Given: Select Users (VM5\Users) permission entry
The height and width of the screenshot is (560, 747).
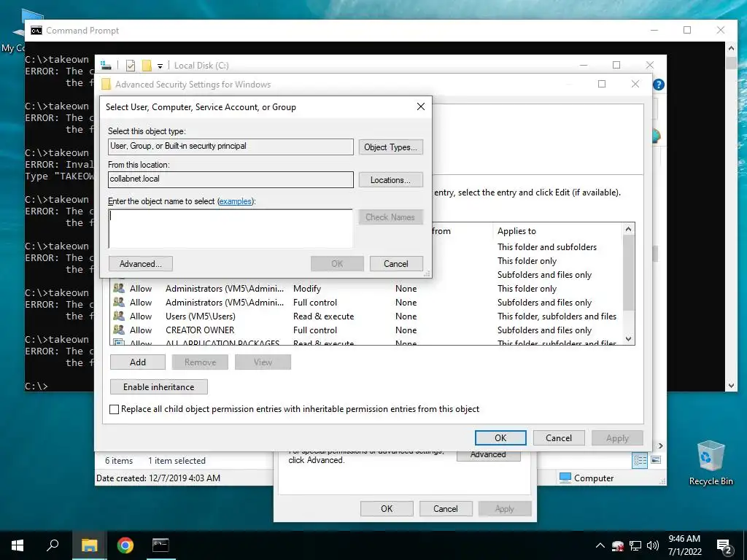Looking at the screenshot, I should click(x=366, y=316).
